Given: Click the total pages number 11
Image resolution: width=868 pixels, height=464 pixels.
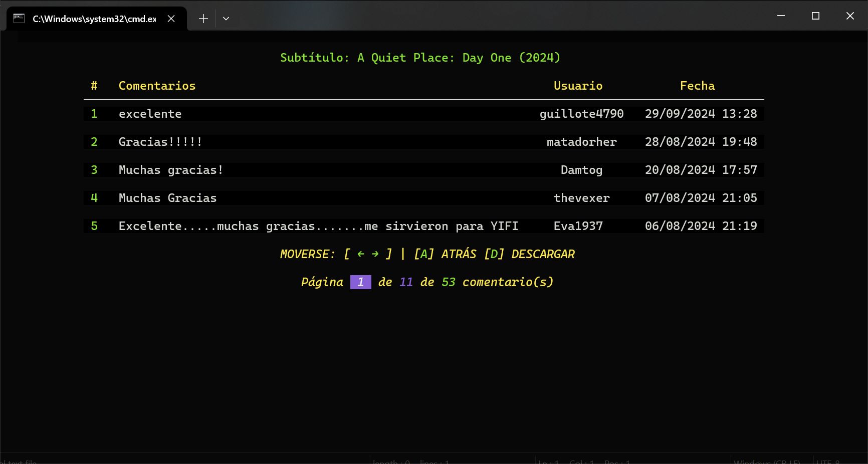Looking at the screenshot, I should (406, 282).
